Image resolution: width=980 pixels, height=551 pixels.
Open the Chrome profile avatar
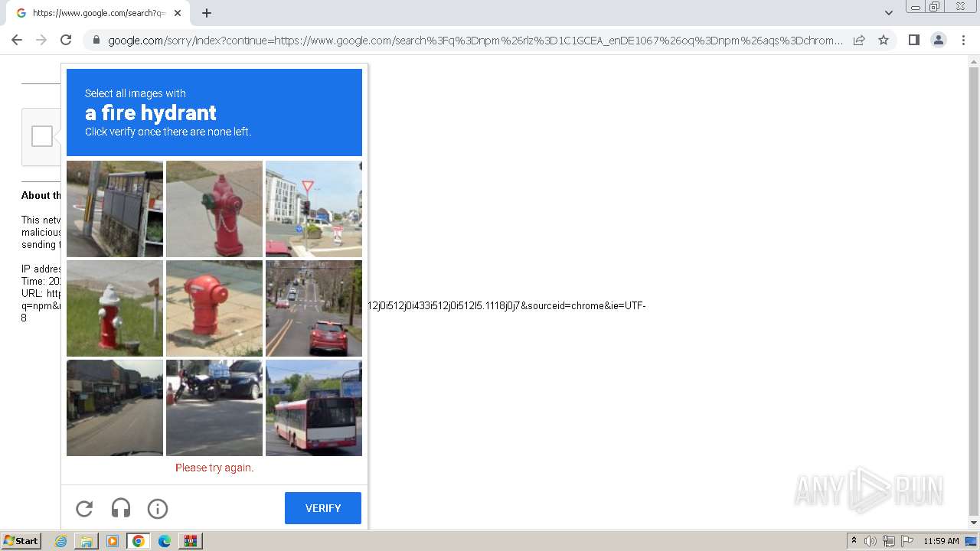point(939,40)
